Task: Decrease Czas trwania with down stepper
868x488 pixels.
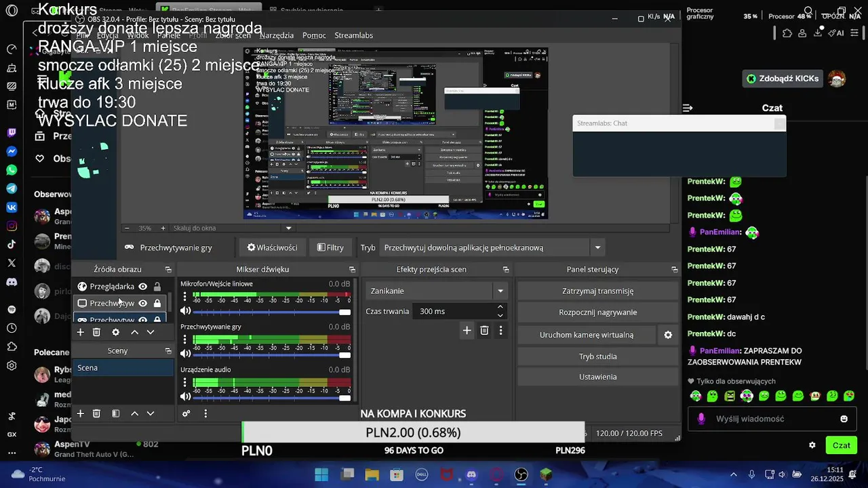Action: 500,315
